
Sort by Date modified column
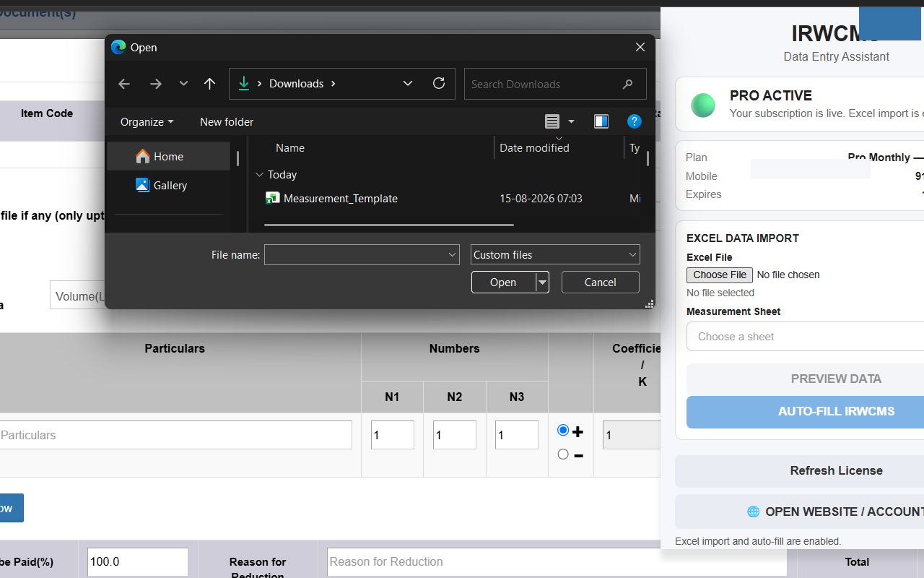pos(534,147)
